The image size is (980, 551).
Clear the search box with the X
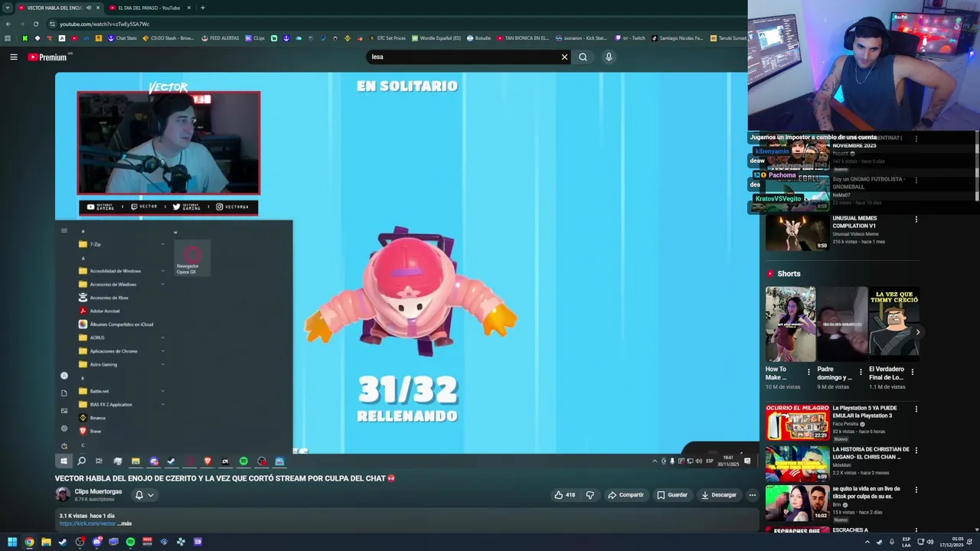564,57
